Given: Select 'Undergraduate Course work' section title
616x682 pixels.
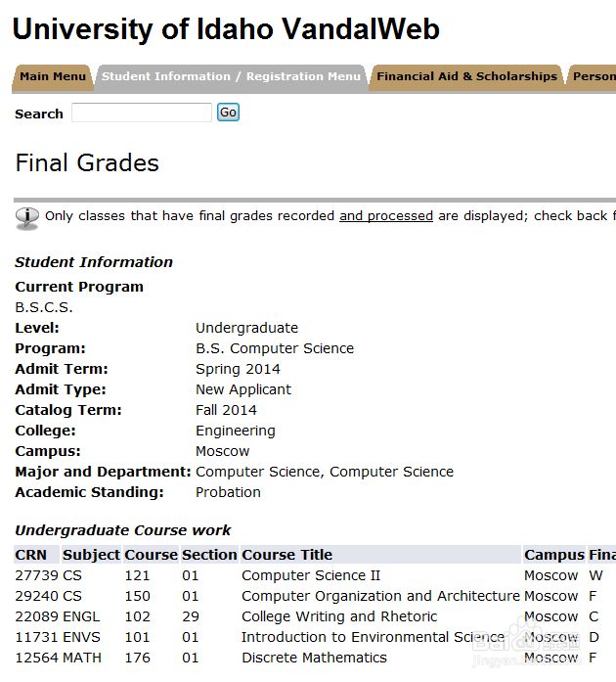Looking at the screenshot, I should (x=123, y=530).
